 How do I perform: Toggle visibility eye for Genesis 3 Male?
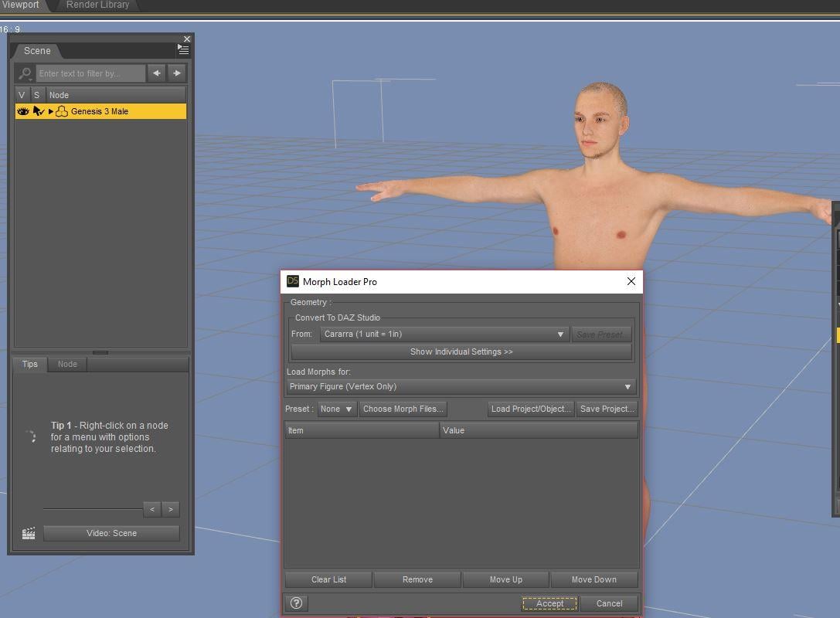(x=22, y=111)
